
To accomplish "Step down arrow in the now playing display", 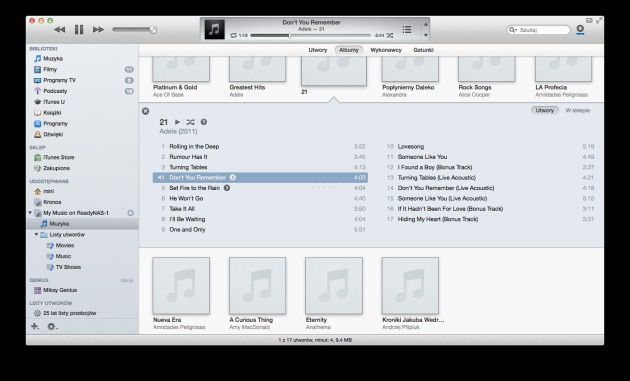I will [425, 35].
